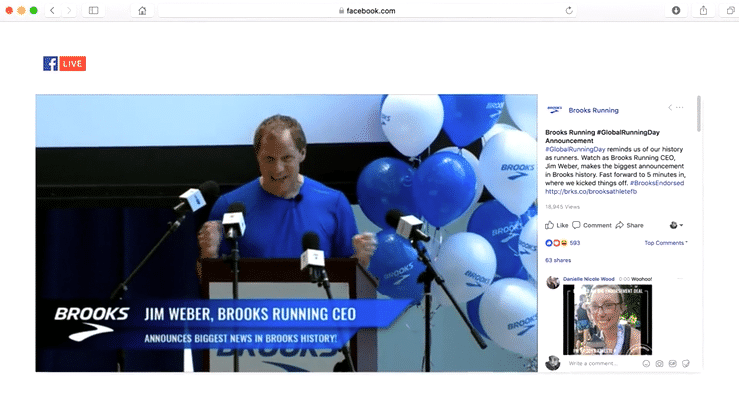Viewport: 739px width, 415px height.
Task: Open Danielle Nicole Wood's profile name
Action: pyautogui.click(x=589, y=279)
